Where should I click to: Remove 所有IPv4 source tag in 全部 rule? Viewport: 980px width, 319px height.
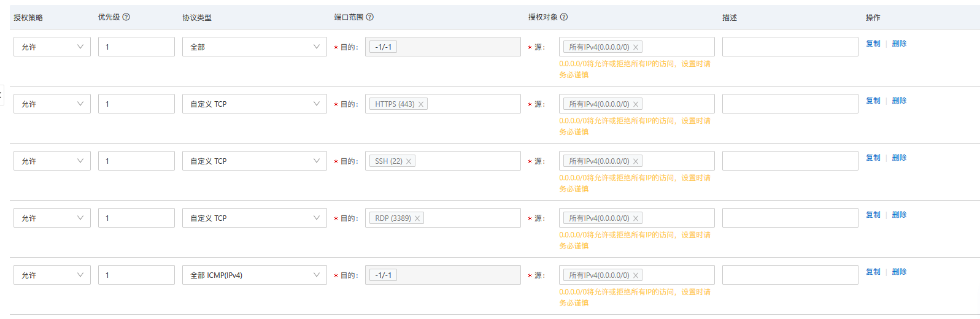click(x=636, y=47)
